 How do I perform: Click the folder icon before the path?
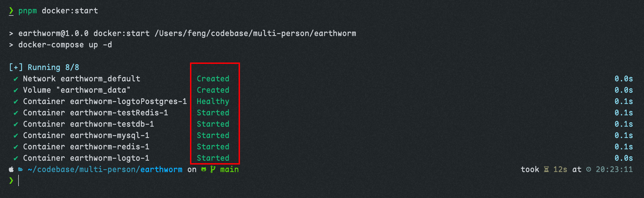click(20, 169)
